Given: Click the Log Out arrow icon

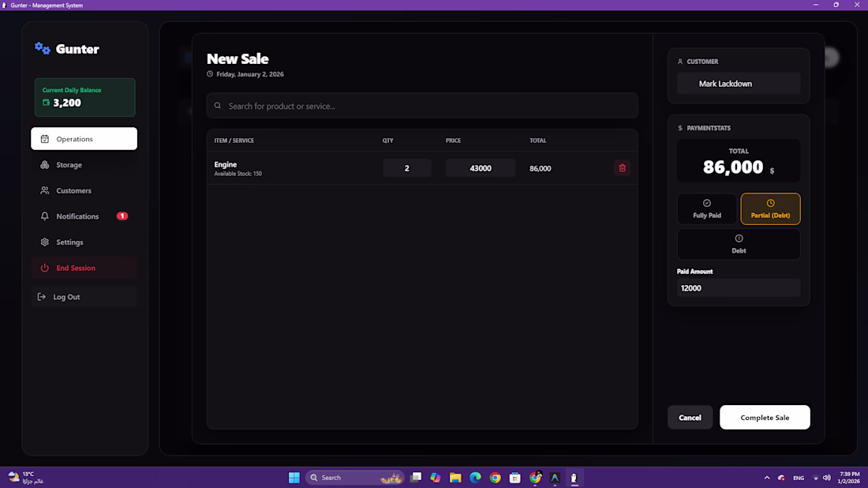Looking at the screenshot, I should click(42, 297).
